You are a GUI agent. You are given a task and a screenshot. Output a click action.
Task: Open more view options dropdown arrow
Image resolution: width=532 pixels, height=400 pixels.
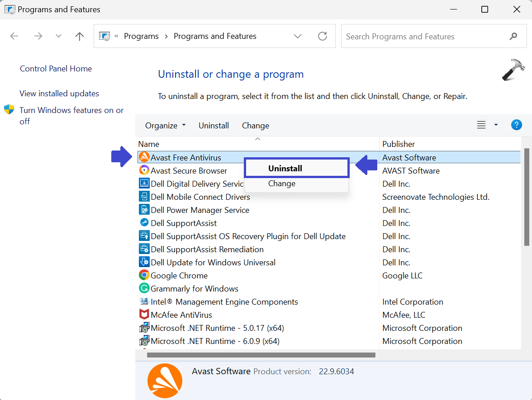tap(496, 125)
